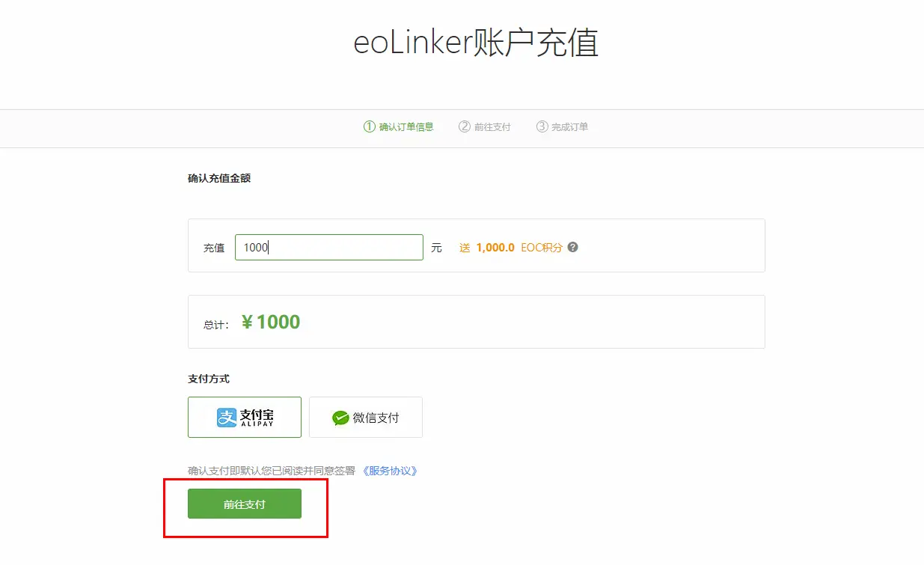Click the blue Alipay logo icon
The width and height of the screenshot is (924, 565).
click(227, 418)
